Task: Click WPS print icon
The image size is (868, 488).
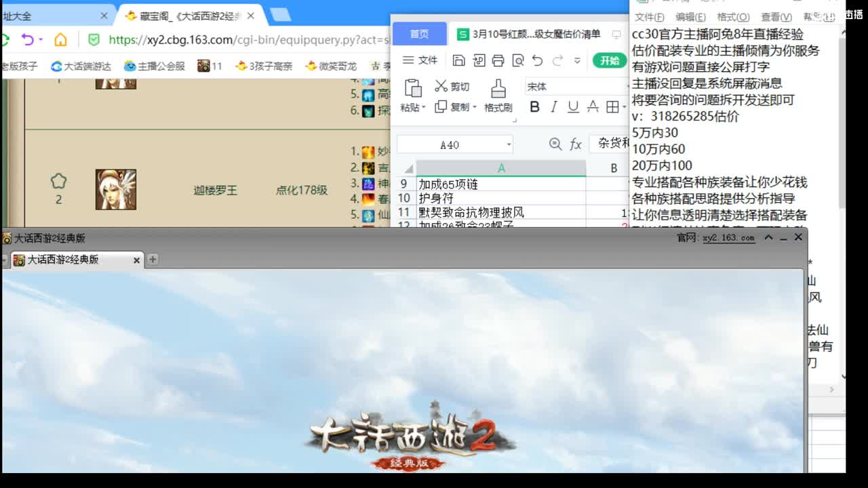Action: coord(498,60)
